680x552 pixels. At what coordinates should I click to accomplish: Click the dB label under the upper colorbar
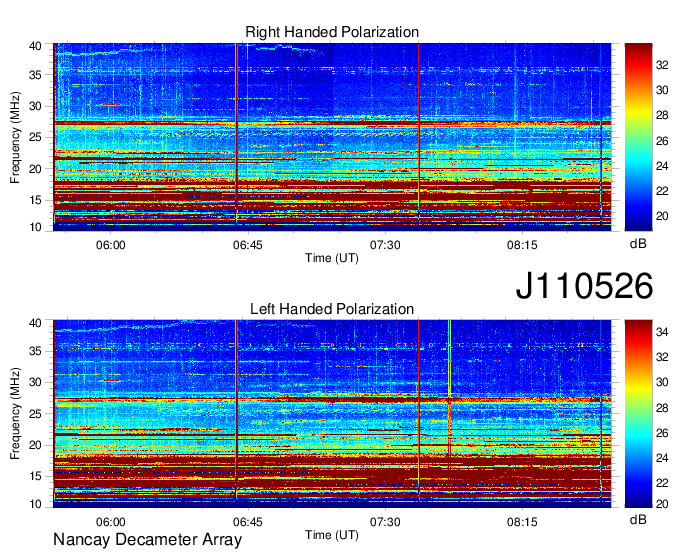(638, 244)
